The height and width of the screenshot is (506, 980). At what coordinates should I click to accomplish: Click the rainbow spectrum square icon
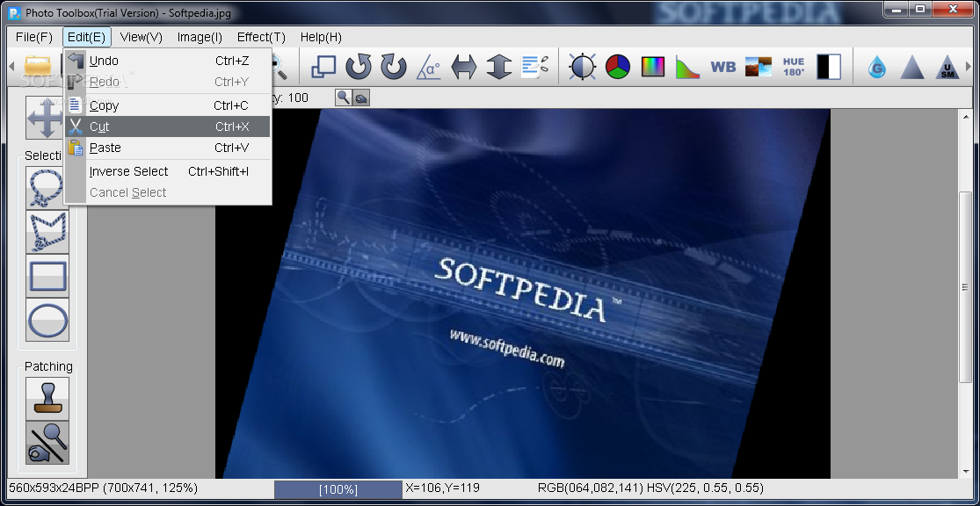(652, 67)
